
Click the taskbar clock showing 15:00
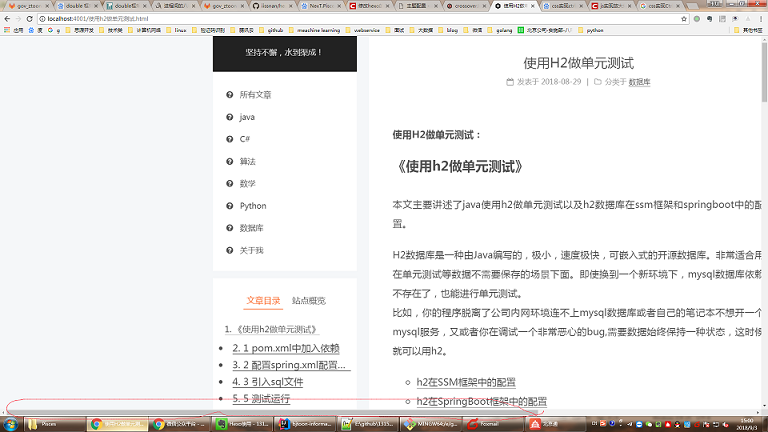click(x=746, y=424)
